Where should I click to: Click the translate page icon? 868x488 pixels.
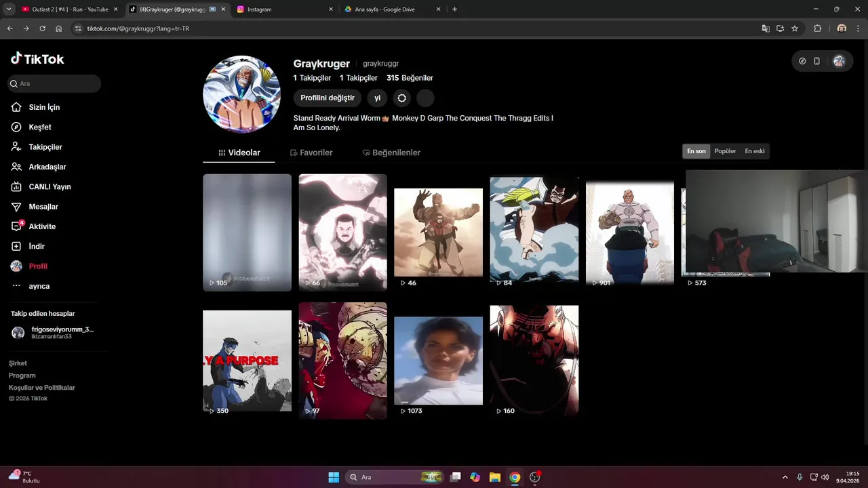click(x=766, y=28)
